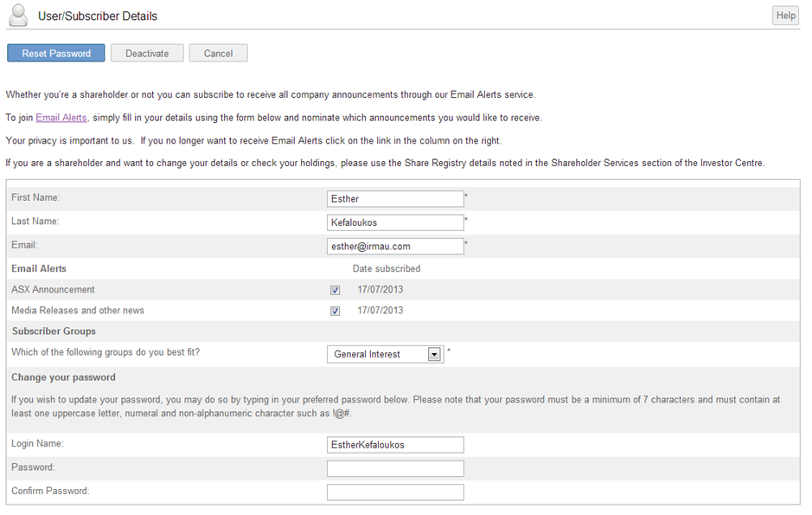812x515 pixels.
Task: Click the 'ASX Announcement' row label
Action: [x=53, y=290]
